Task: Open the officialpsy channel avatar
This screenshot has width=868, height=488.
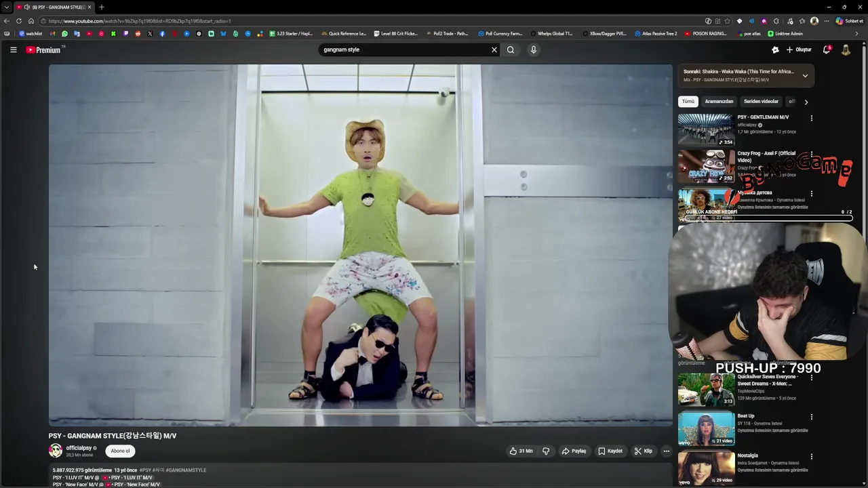Action: 56,450
